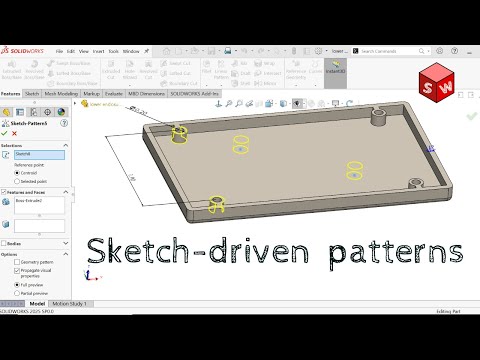Open the ConfigurationManager tab icon
Screen dimensions: 480x360
(34, 112)
